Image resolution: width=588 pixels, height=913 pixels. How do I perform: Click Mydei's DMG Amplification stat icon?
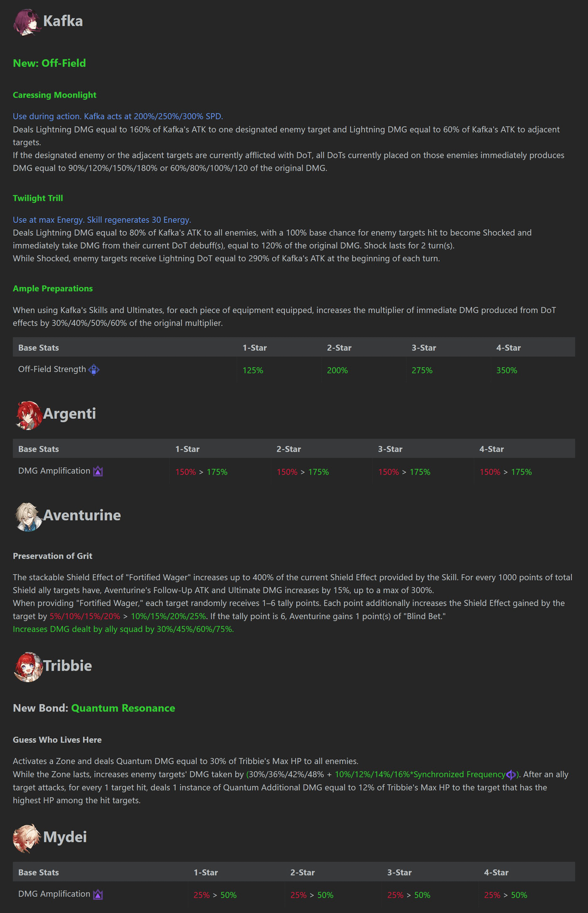click(98, 894)
